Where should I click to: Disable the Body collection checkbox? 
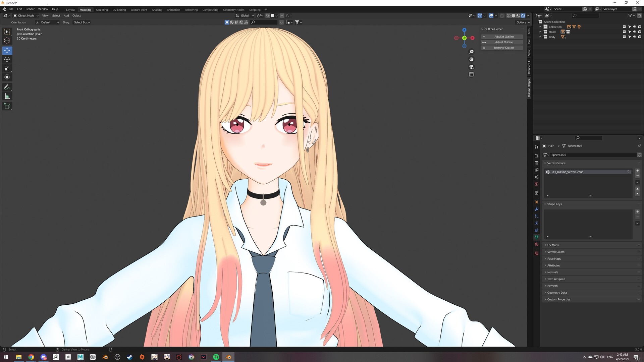(x=624, y=37)
